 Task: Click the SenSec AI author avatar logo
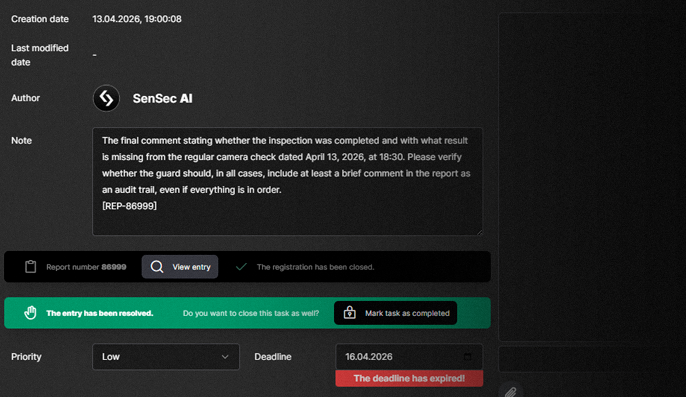coord(106,98)
